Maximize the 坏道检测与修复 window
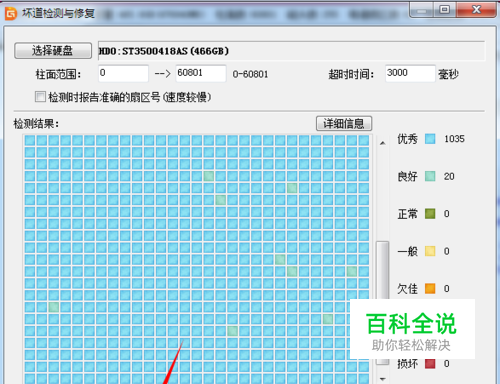 [444, 10]
